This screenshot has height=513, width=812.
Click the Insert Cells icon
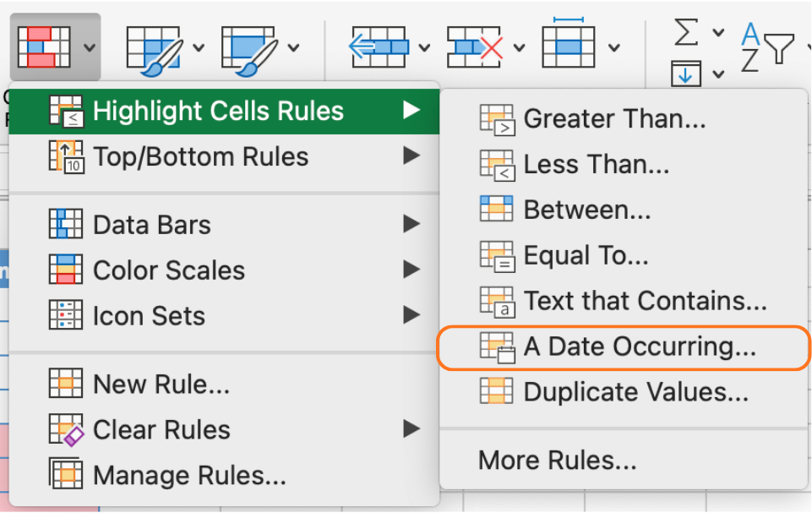[x=379, y=47]
